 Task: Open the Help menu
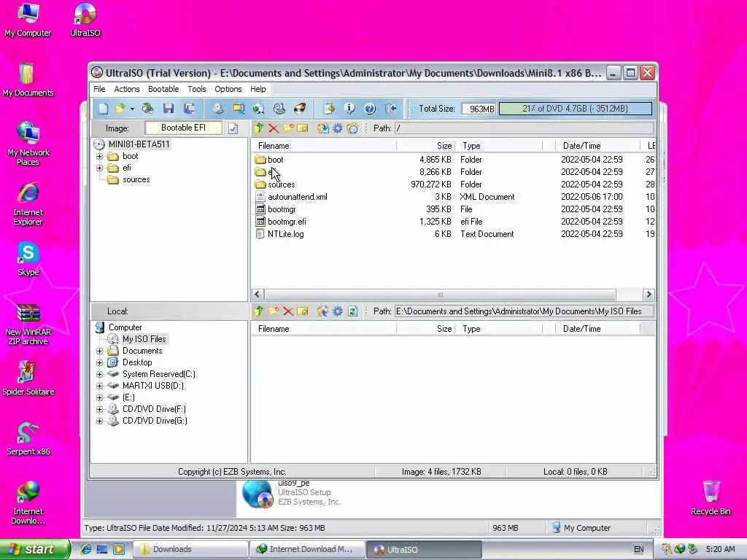pyautogui.click(x=258, y=89)
